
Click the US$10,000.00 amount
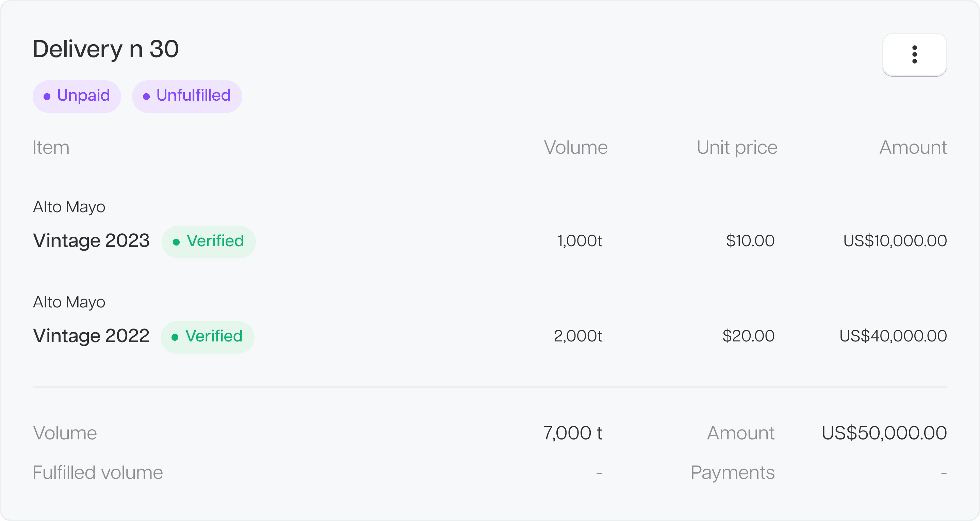(x=895, y=241)
